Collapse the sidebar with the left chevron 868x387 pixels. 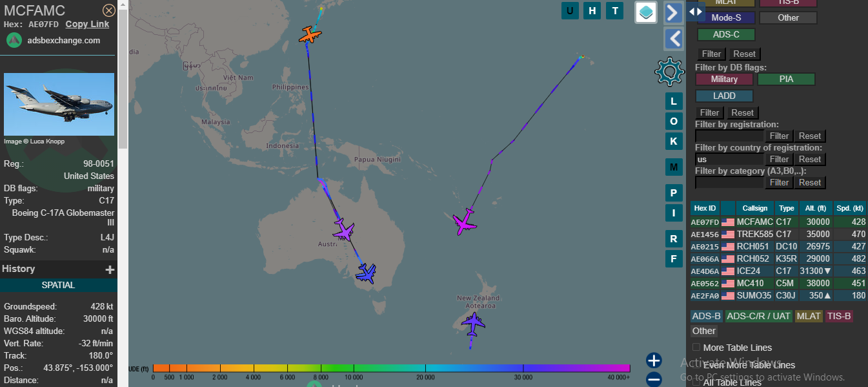[x=673, y=39]
